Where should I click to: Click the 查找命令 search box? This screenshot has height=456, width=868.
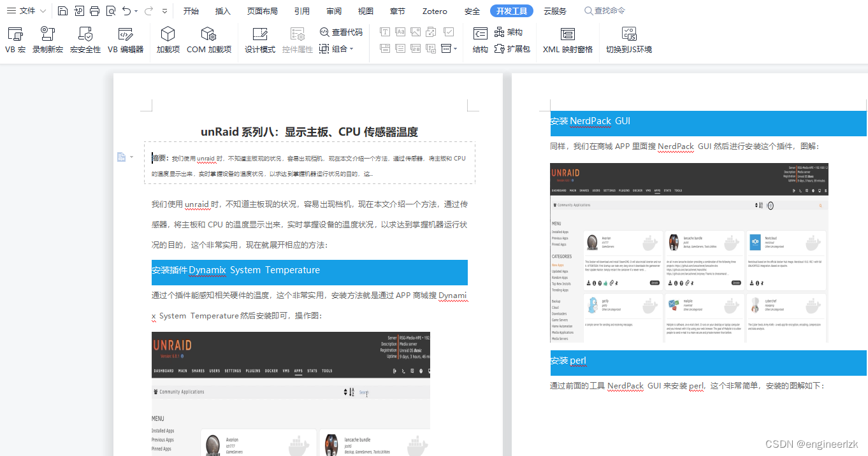605,11
